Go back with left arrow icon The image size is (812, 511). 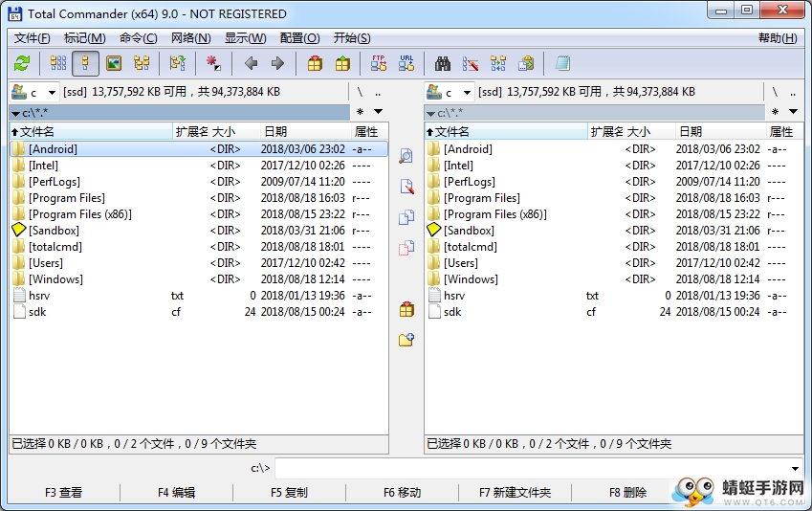(x=251, y=64)
